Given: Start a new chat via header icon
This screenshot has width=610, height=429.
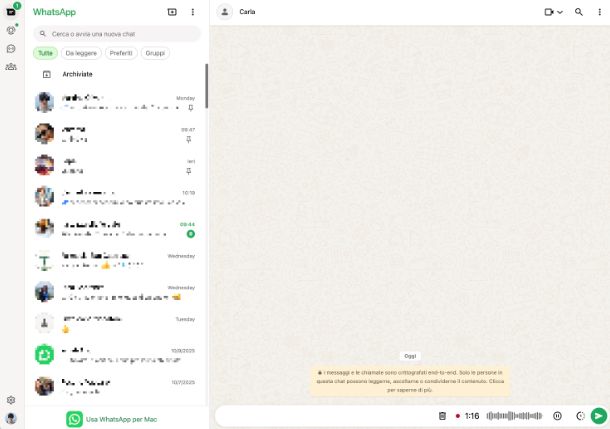Looking at the screenshot, I should coord(172,12).
